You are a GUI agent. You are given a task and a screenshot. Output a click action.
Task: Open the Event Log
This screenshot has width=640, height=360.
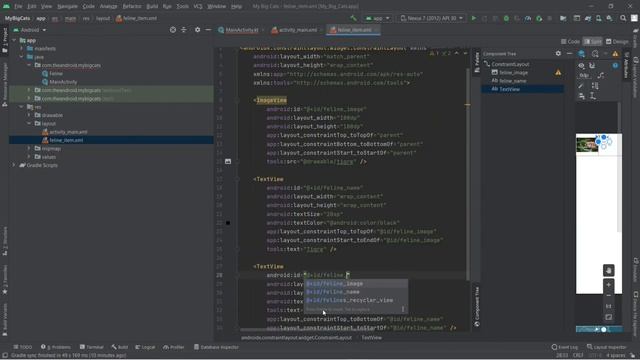coord(564,347)
